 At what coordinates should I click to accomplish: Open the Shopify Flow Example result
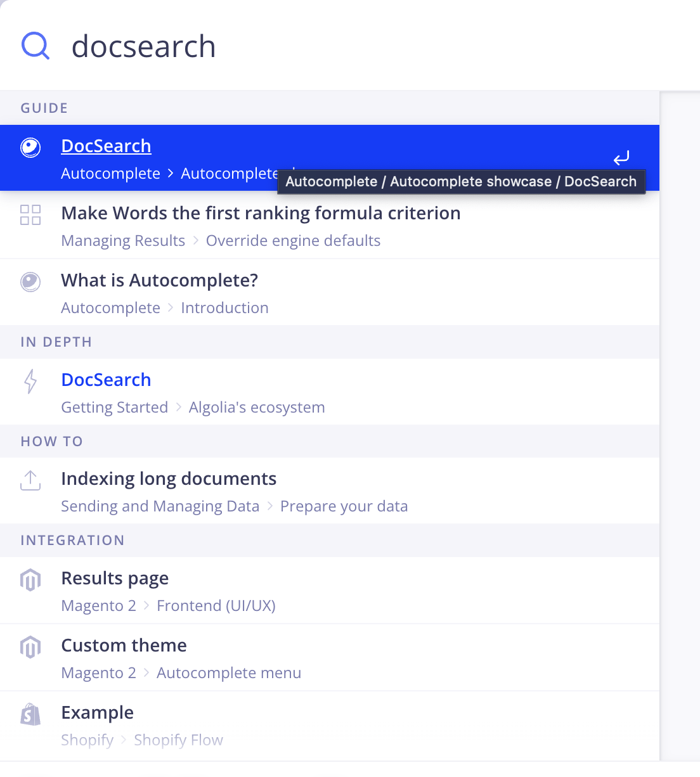(x=97, y=712)
